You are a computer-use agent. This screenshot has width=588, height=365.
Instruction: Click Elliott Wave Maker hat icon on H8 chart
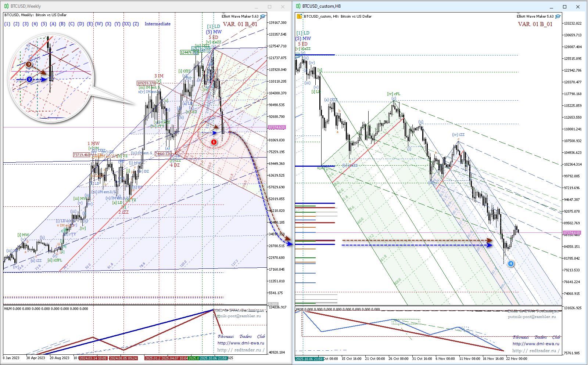click(x=558, y=17)
